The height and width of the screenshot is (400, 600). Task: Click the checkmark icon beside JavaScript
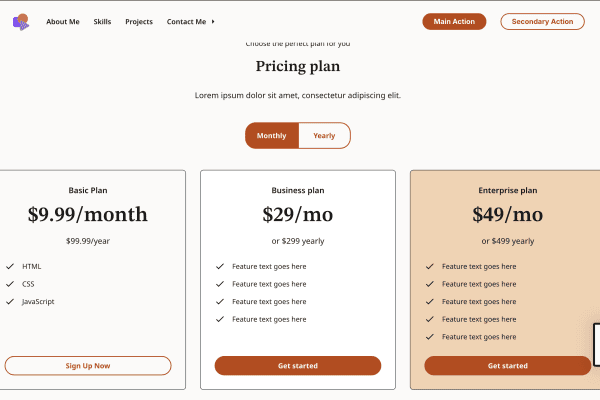10,302
